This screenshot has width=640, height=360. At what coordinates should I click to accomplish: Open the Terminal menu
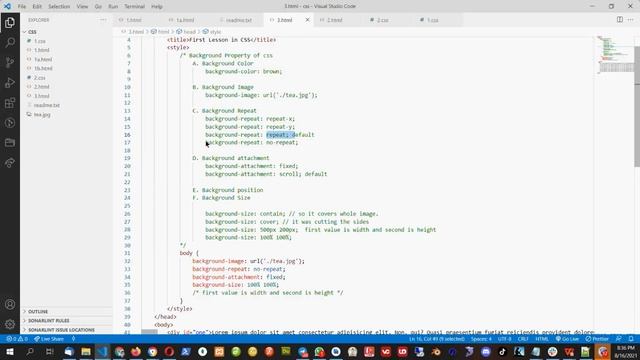point(134,7)
